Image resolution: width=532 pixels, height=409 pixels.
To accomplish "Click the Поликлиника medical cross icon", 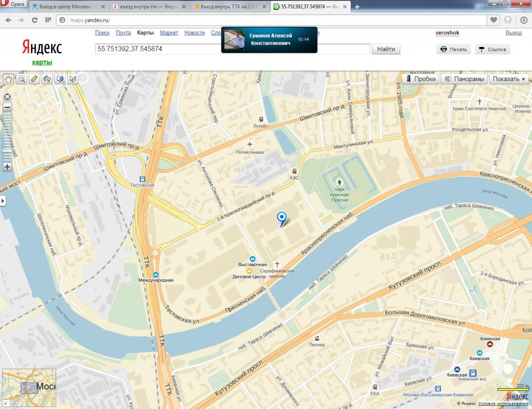I will pos(250,144).
